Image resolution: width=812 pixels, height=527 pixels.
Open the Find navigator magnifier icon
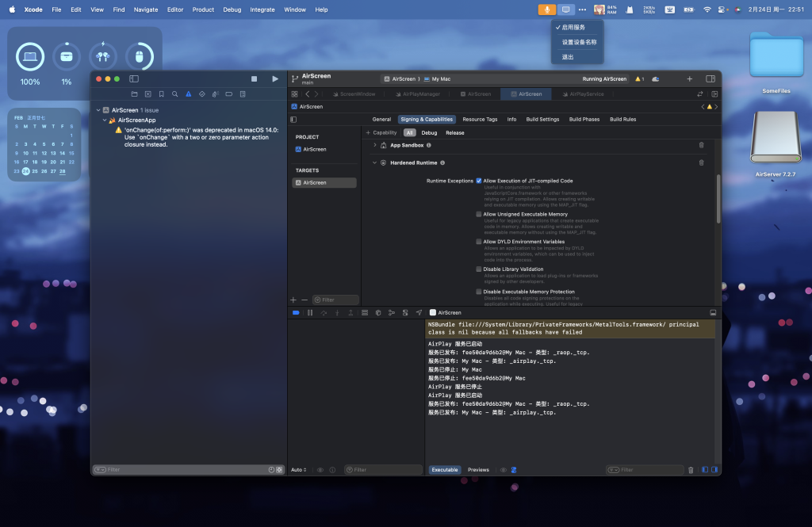click(x=174, y=94)
